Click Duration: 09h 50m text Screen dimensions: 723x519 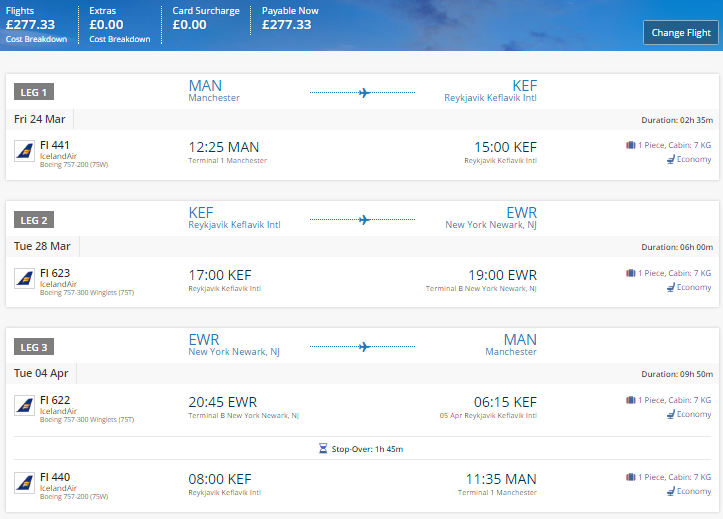click(677, 374)
